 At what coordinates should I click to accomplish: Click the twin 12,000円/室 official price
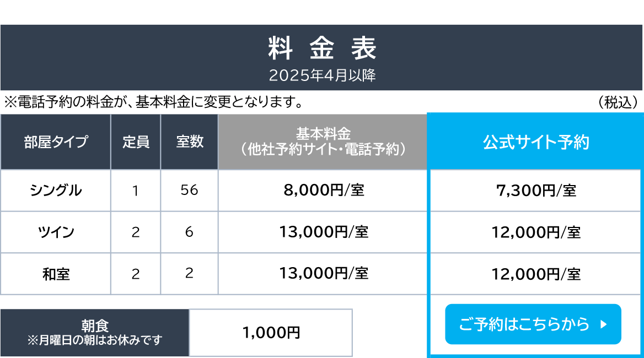pyautogui.click(x=535, y=232)
